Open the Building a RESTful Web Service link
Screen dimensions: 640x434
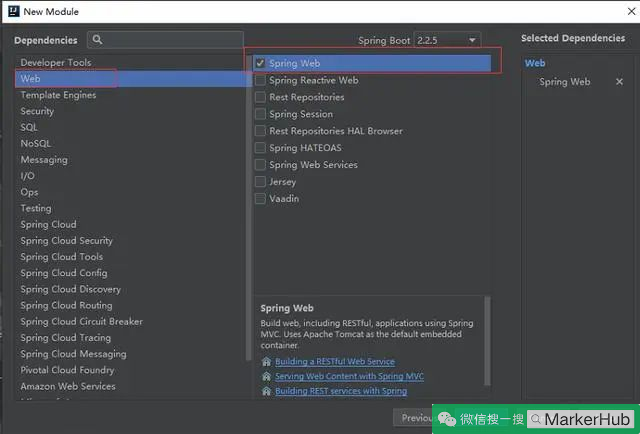(335, 361)
